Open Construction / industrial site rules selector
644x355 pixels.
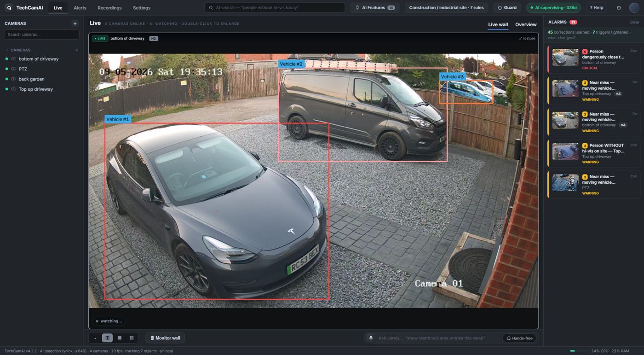click(x=446, y=8)
